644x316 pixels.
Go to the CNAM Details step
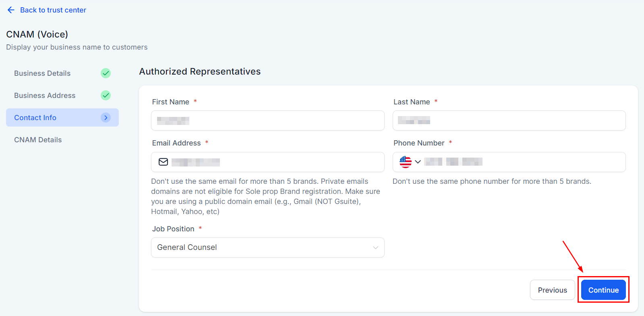[x=38, y=140]
